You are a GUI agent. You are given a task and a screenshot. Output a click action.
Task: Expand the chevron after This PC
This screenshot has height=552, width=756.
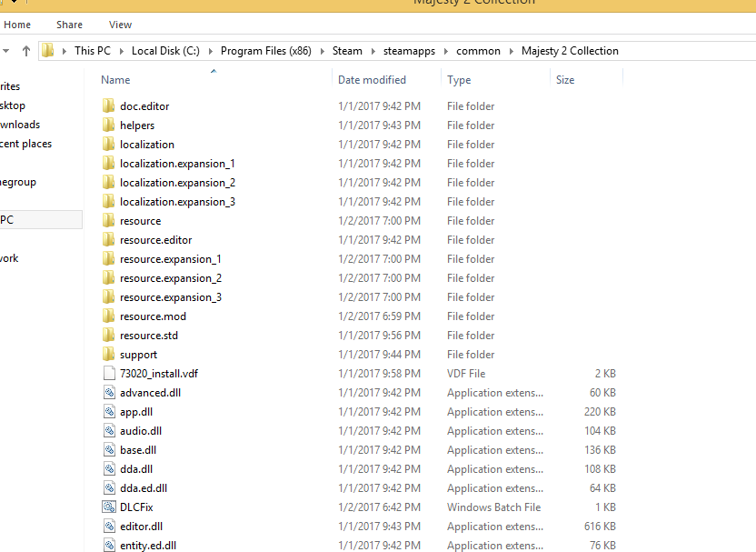point(121,51)
